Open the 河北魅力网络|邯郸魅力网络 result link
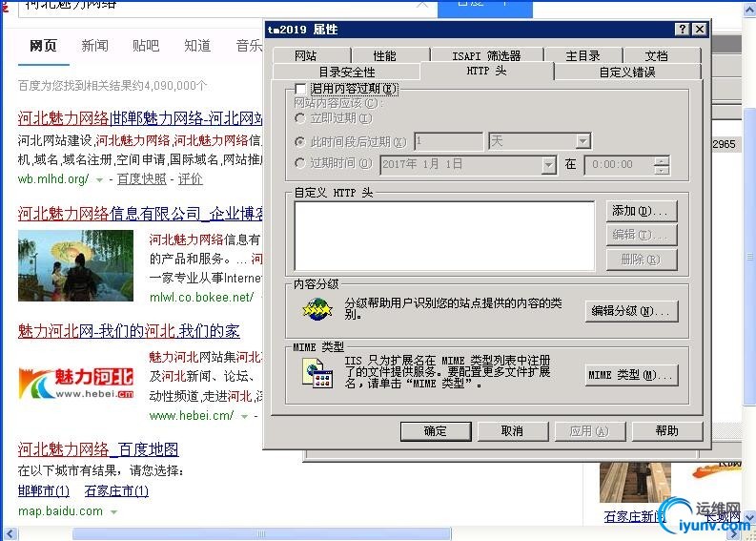The image size is (756, 541). point(140,118)
